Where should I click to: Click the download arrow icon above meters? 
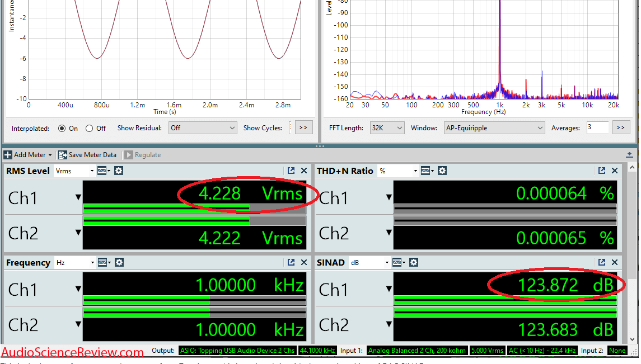629,155
